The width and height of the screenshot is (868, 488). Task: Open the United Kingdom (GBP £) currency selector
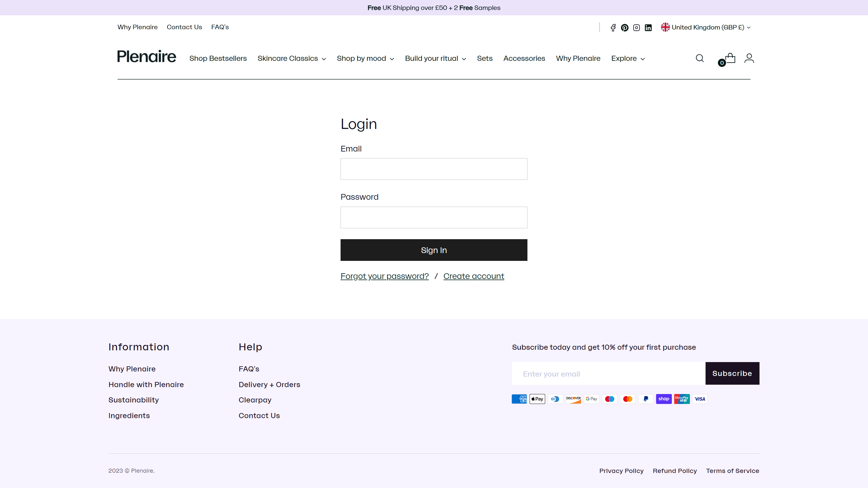click(x=706, y=27)
